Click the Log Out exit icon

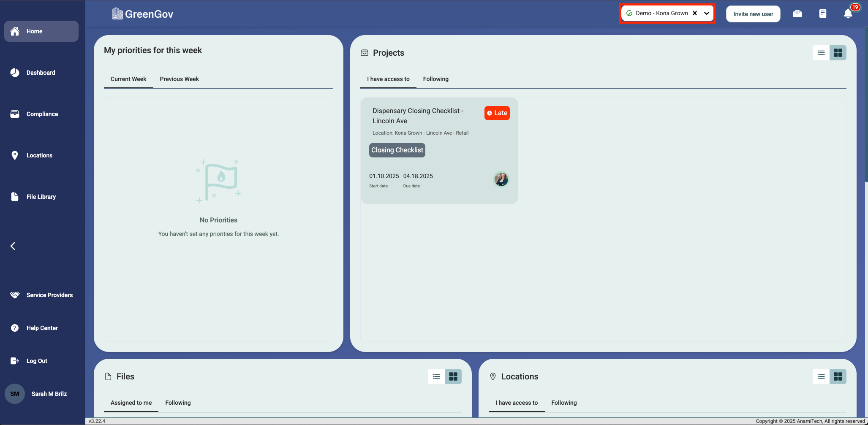[x=15, y=361]
